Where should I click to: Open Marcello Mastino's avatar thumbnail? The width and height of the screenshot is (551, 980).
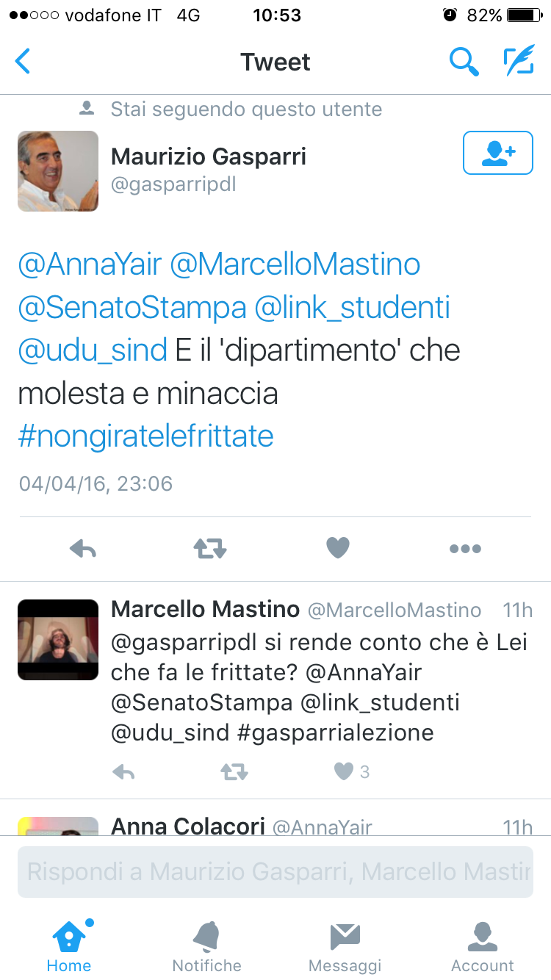pos(58,639)
